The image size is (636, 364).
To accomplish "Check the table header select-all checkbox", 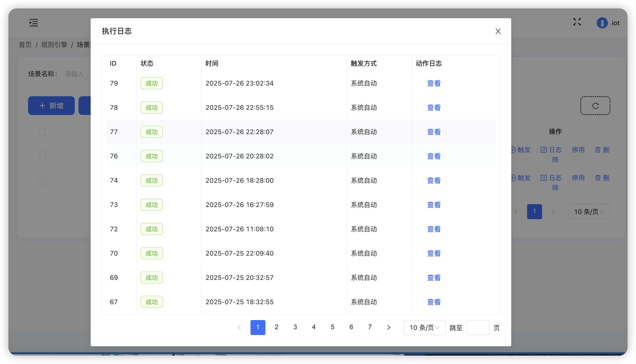I will [42, 132].
